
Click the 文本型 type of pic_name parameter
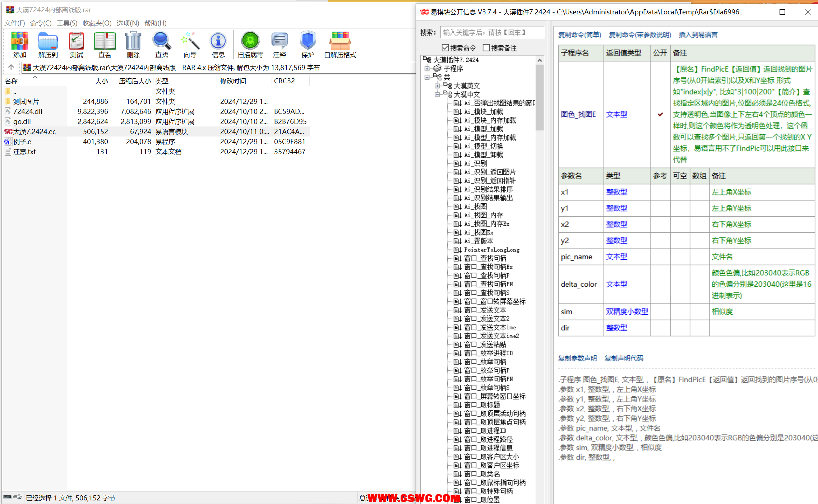(616, 256)
